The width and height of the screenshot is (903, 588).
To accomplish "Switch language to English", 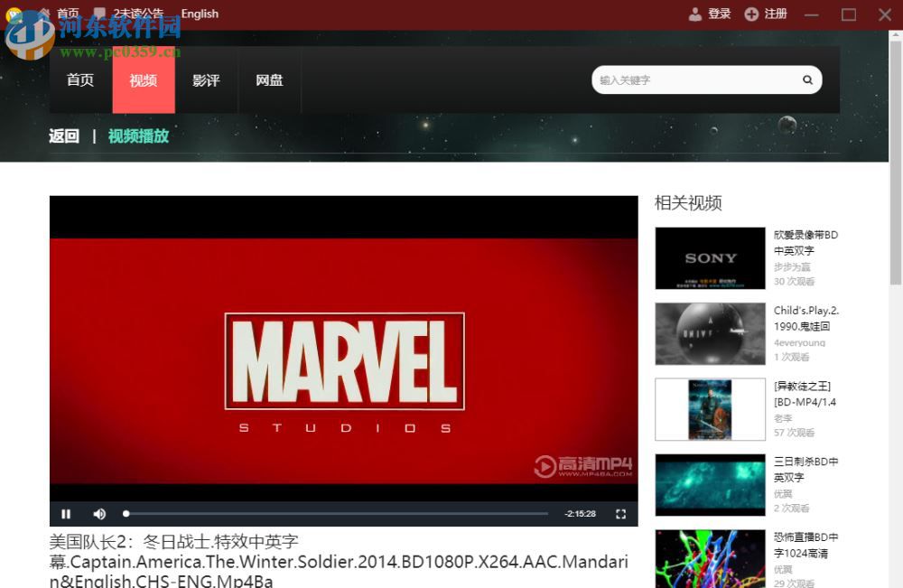I will [200, 14].
